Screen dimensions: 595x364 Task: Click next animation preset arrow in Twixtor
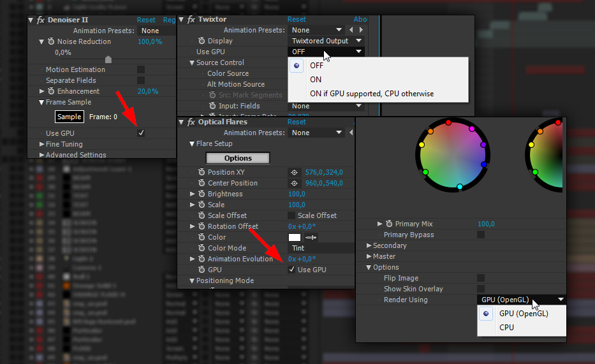361,29
